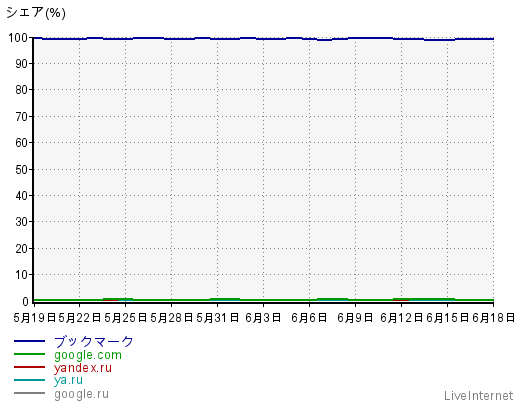Click the 5月19日 date axis label

[x=35, y=318]
